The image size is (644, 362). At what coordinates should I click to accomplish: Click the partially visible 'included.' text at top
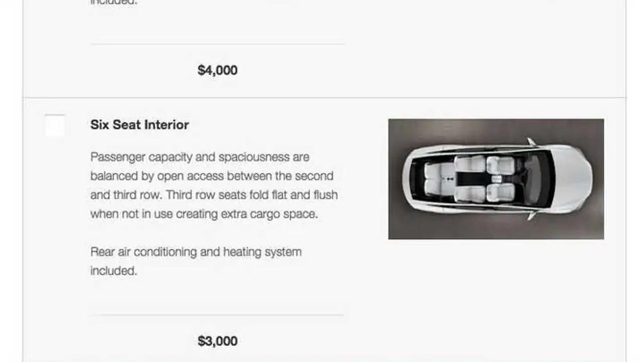click(113, 3)
